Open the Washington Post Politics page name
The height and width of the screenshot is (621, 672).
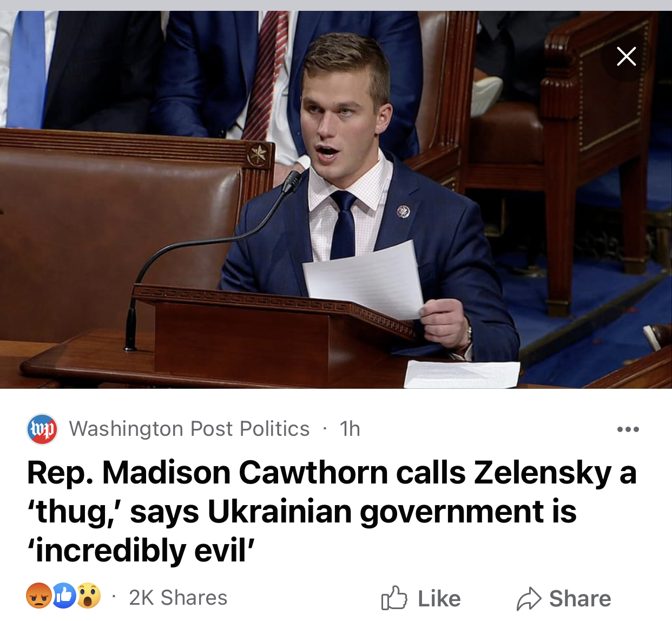coord(189,429)
